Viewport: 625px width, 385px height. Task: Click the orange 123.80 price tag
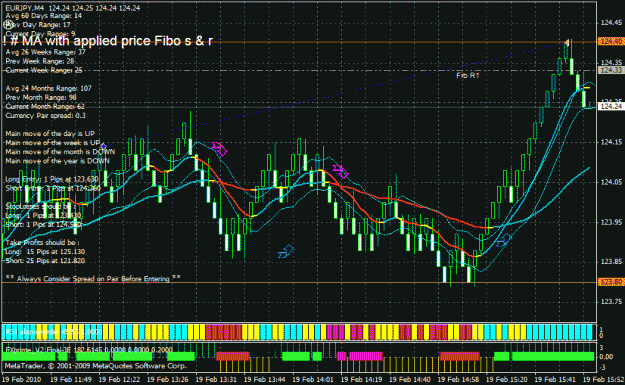(611, 282)
